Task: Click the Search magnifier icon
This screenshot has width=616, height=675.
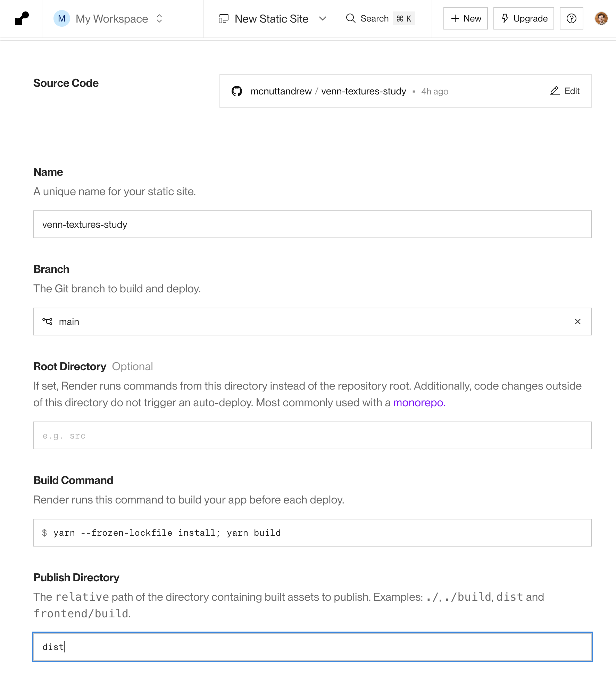Action: tap(351, 18)
